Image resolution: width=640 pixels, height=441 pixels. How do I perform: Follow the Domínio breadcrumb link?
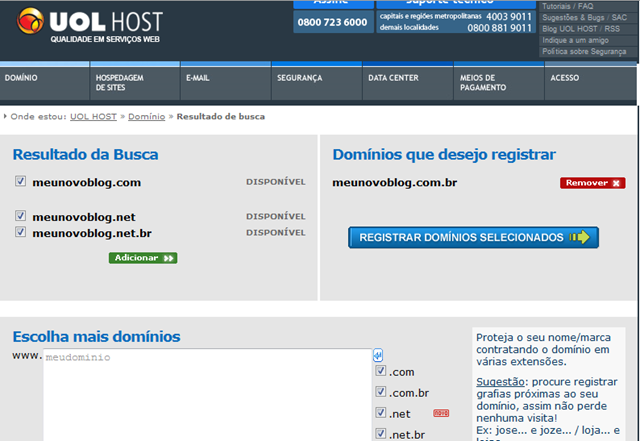point(147,117)
